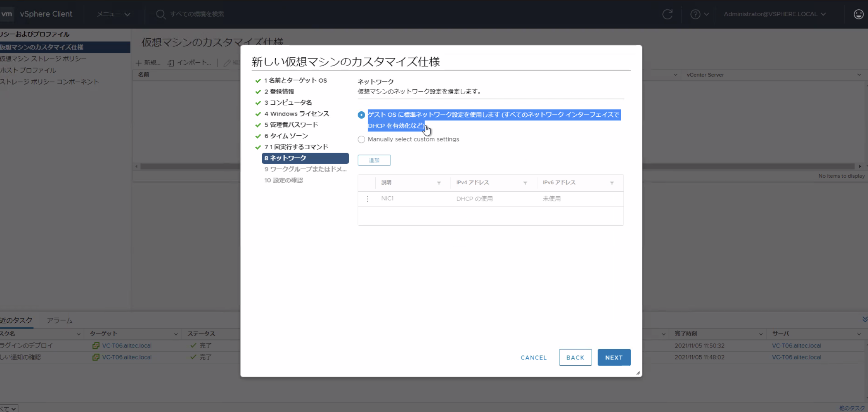Open NIC1 row vertical ellipsis menu
The width and height of the screenshot is (868, 412).
(367, 199)
